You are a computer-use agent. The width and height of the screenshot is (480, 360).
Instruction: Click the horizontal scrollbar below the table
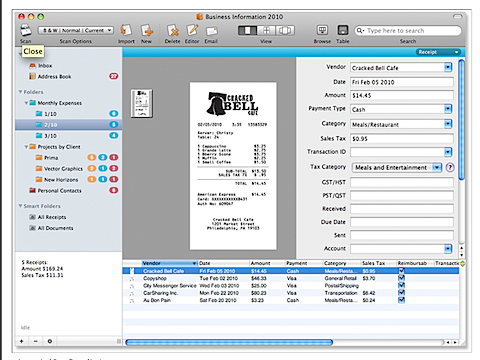point(229,342)
